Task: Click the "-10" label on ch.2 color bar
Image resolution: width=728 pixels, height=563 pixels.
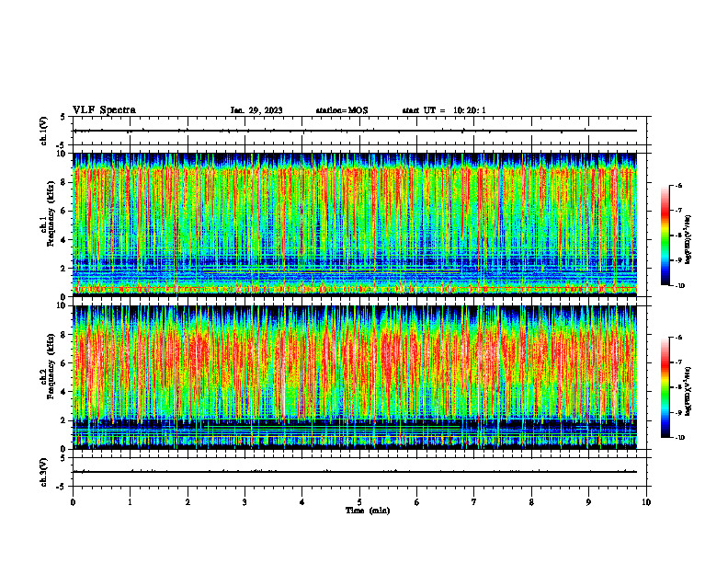Action: pos(679,437)
